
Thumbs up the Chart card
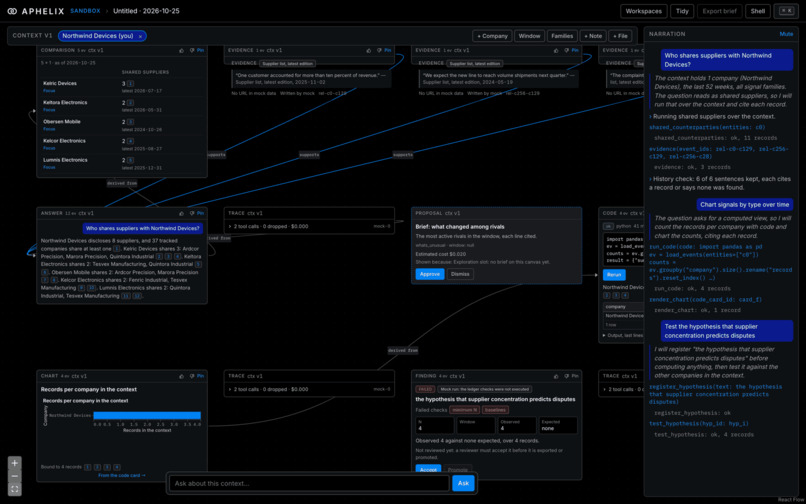[x=181, y=376]
